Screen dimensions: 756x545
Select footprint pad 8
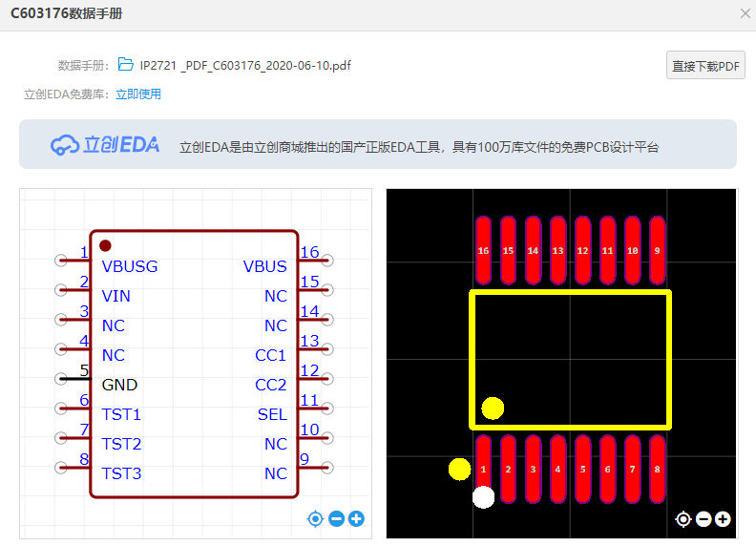tap(657, 469)
